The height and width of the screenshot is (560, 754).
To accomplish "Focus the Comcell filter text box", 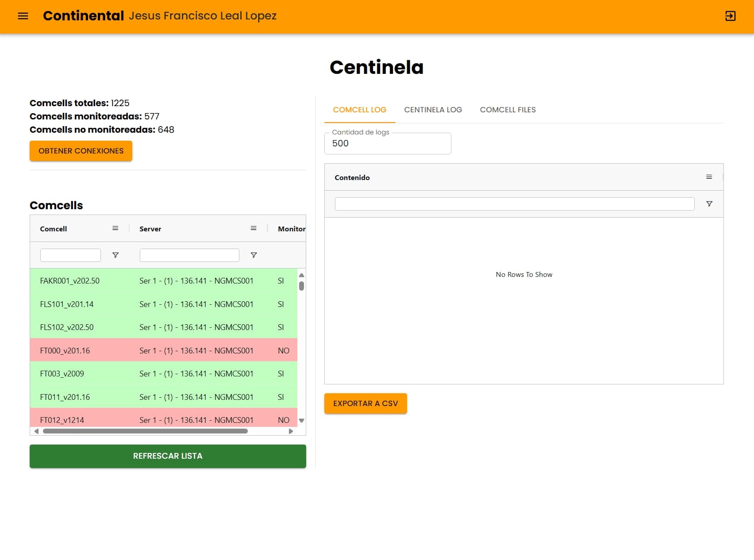I will coord(70,255).
